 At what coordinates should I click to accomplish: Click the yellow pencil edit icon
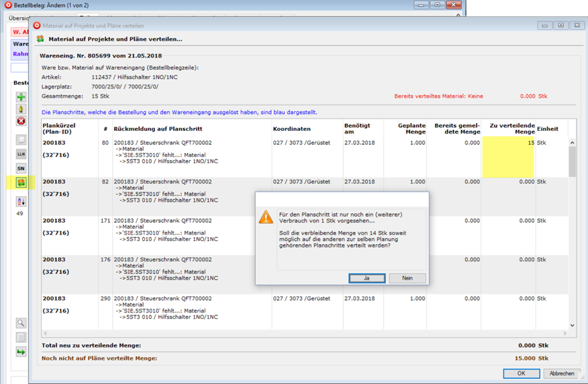(x=21, y=109)
